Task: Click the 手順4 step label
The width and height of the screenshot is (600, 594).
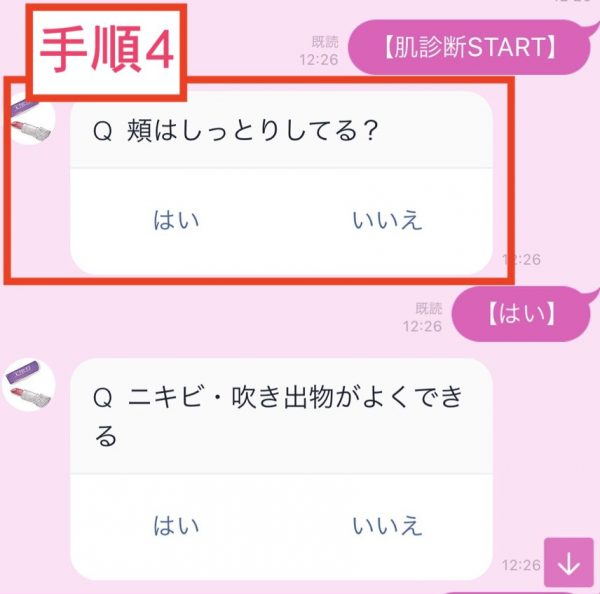Action: pyautogui.click(x=106, y=51)
